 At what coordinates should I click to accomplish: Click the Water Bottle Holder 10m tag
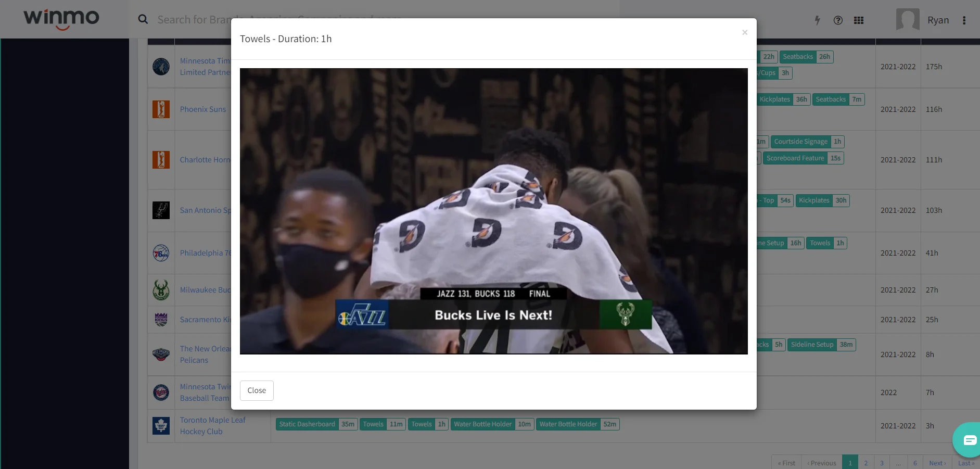[492, 424]
